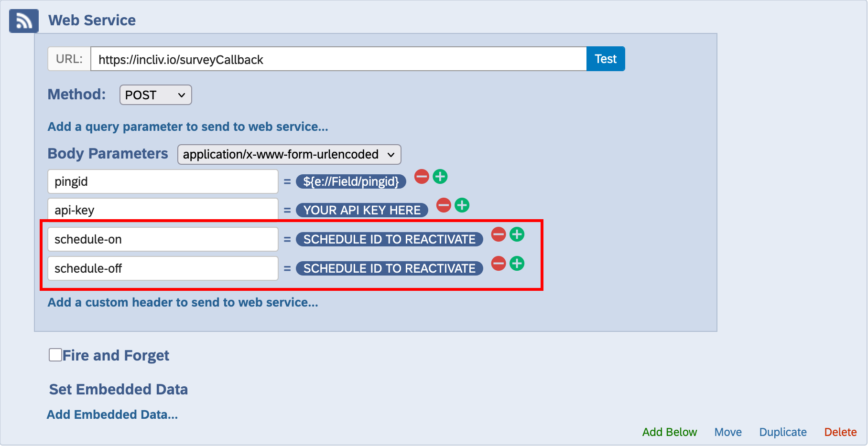Screen dimensions: 868x446
Task: Click the URL input field
Action: [x=338, y=59]
